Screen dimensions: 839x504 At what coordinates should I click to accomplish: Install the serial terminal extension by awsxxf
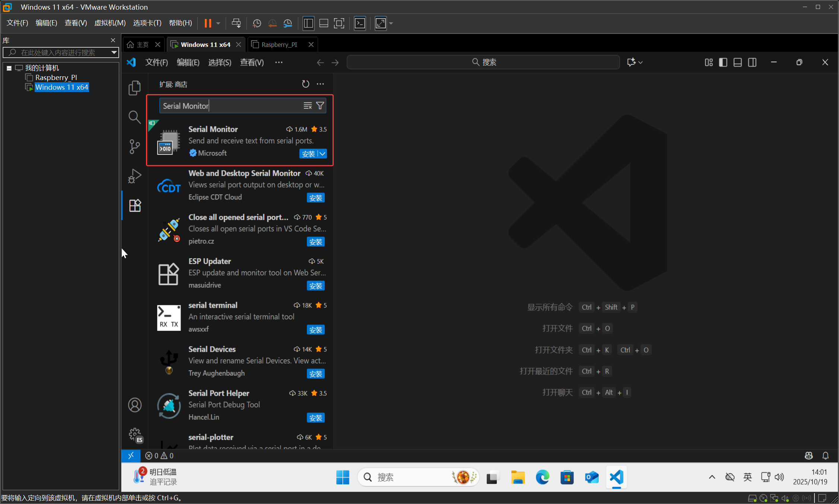(x=315, y=329)
